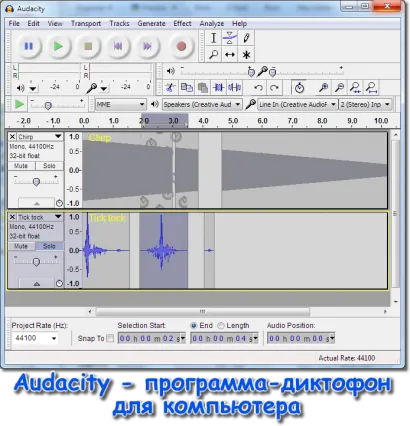
Task: Click the Fit Project zoom icon
Action: (372, 88)
